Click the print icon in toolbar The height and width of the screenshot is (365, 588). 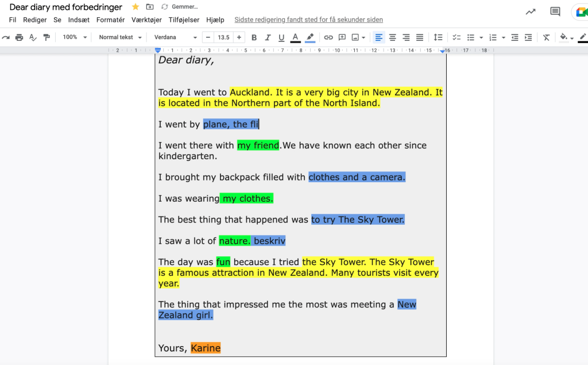19,37
